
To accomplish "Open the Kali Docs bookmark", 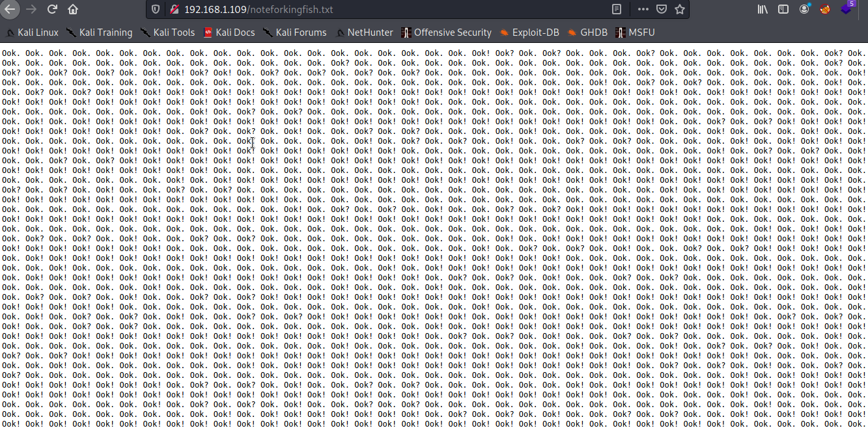I will (x=229, y=33).
